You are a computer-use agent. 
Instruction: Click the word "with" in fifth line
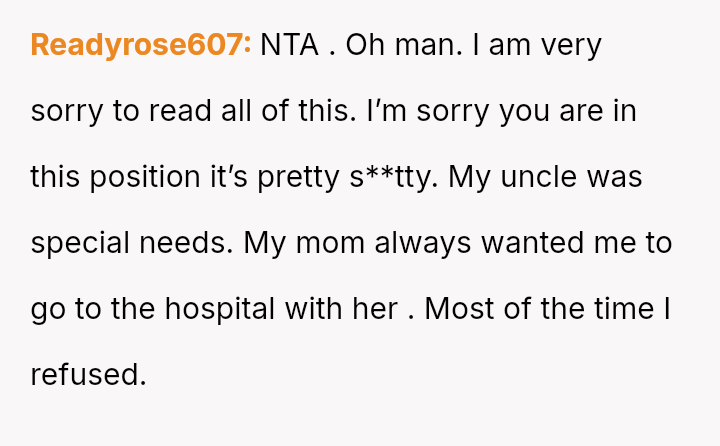[x=314, y=309]
